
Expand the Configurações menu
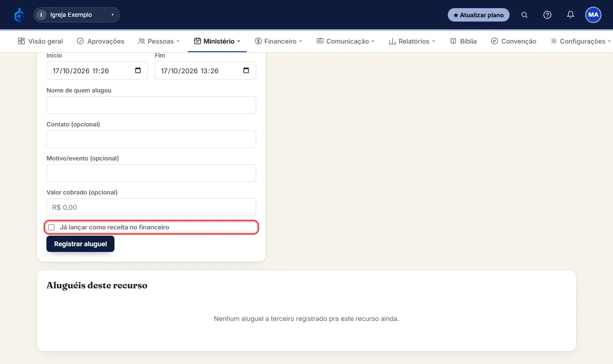point(580,41)
